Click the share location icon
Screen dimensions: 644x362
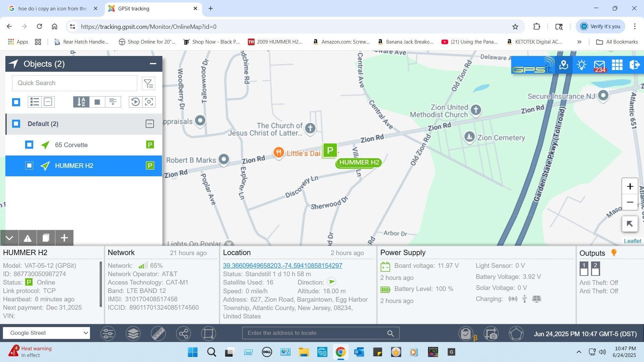tap(183, 334)
